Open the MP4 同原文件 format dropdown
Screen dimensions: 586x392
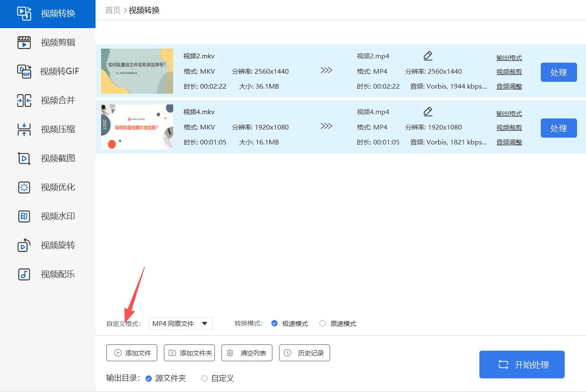[180, 323]
